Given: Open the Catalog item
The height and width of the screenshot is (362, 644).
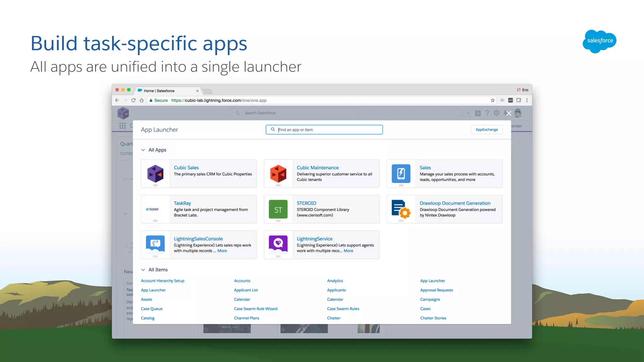Looking at the screenshot, I should pyautogui.click(x=148, y=318).
